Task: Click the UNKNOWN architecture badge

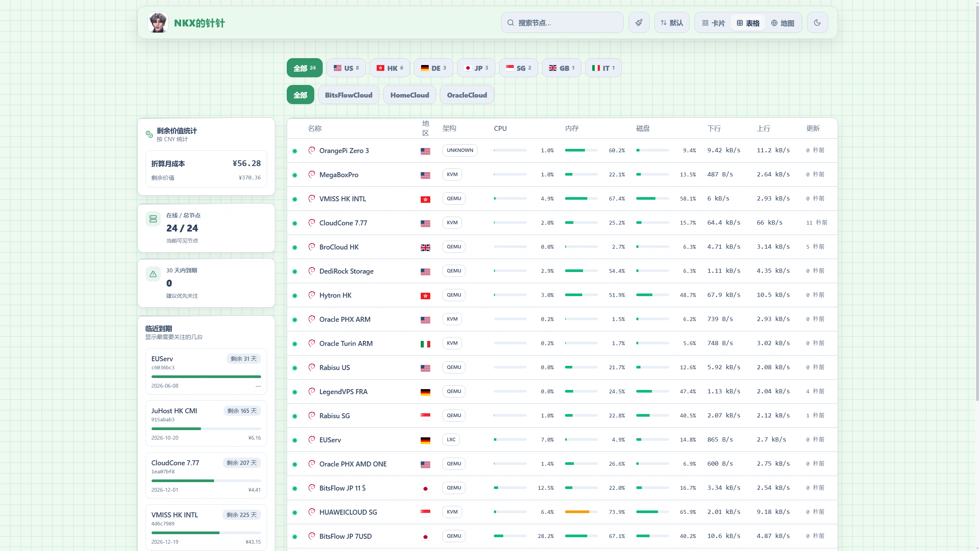Action: coord(460,150)
